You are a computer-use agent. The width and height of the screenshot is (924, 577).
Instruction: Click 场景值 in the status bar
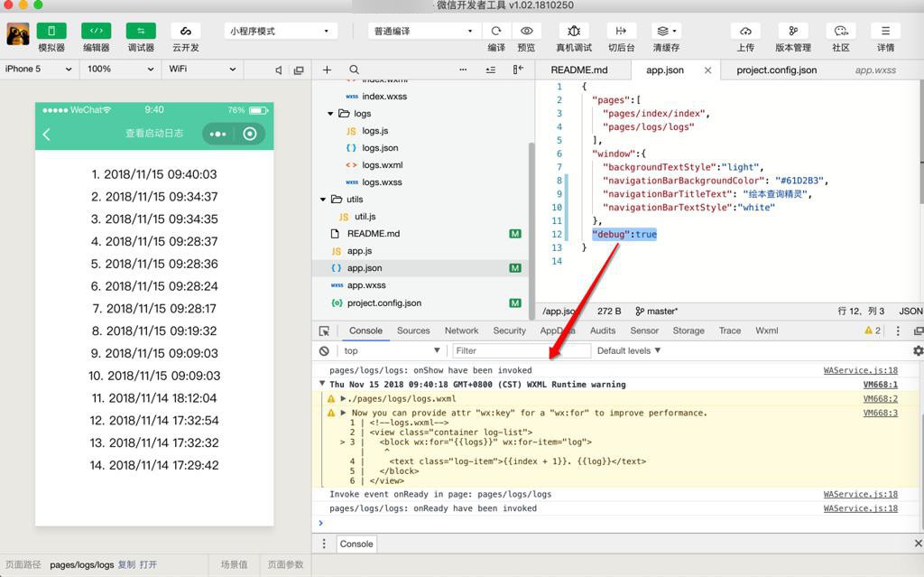click(234, 564)
